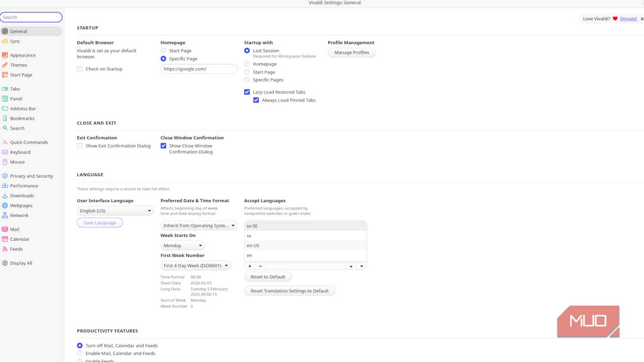This screenshot has width=644, height=362.
Task: Open Bookmarks settings from the sidebar
Action: (x=22, y=118)
